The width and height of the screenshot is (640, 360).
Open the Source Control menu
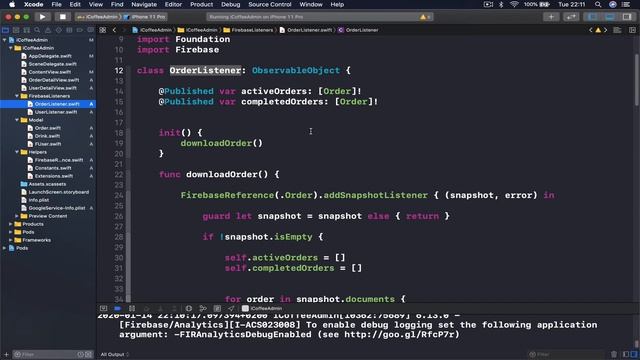coord(270,4)
